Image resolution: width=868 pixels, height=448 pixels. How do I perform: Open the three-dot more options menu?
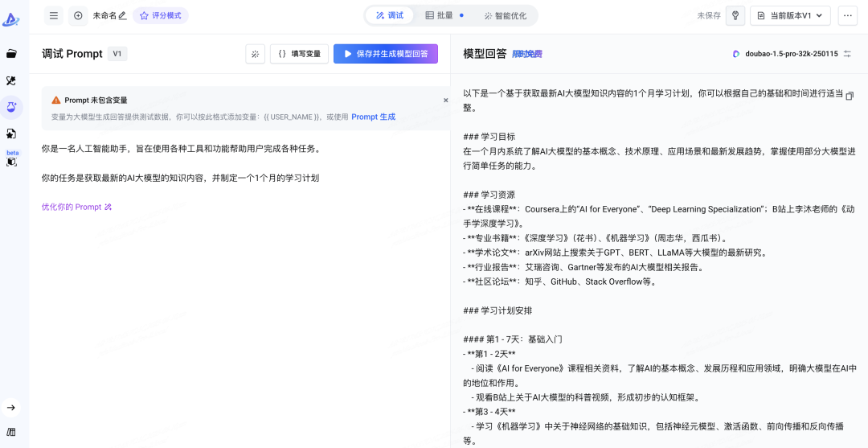tap(848, 15)
